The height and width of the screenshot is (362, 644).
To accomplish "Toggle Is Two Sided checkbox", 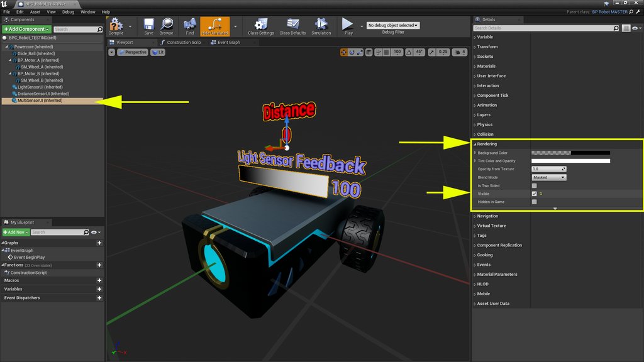I will 535,185.
